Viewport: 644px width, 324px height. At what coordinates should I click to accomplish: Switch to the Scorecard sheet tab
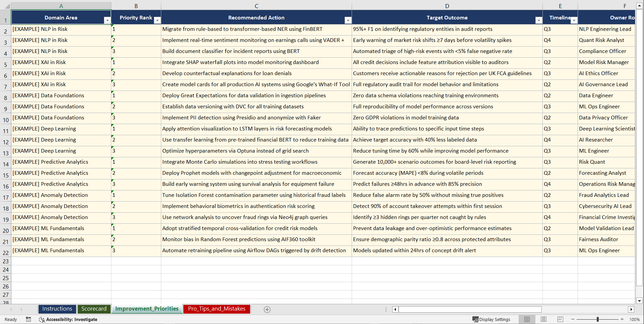[x=94, y=309]
